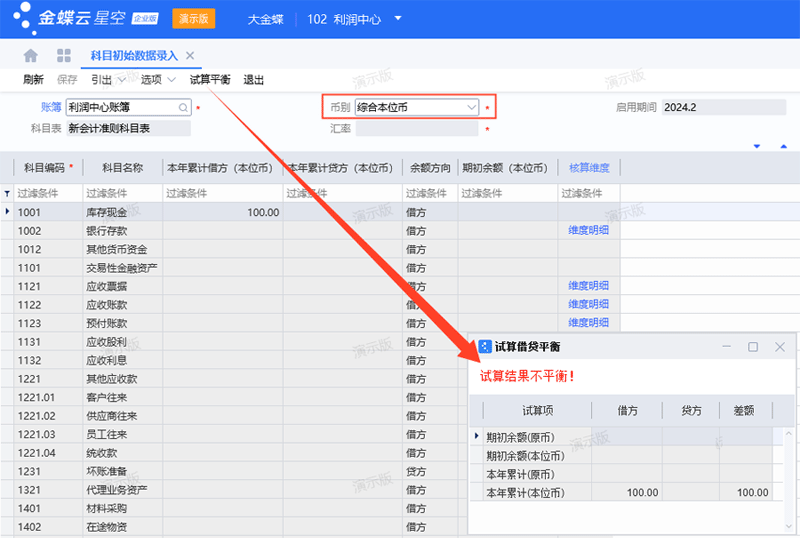Open the all-functions grid icon
This screenshot has width=800, height=538.
(x=64, y=55)
